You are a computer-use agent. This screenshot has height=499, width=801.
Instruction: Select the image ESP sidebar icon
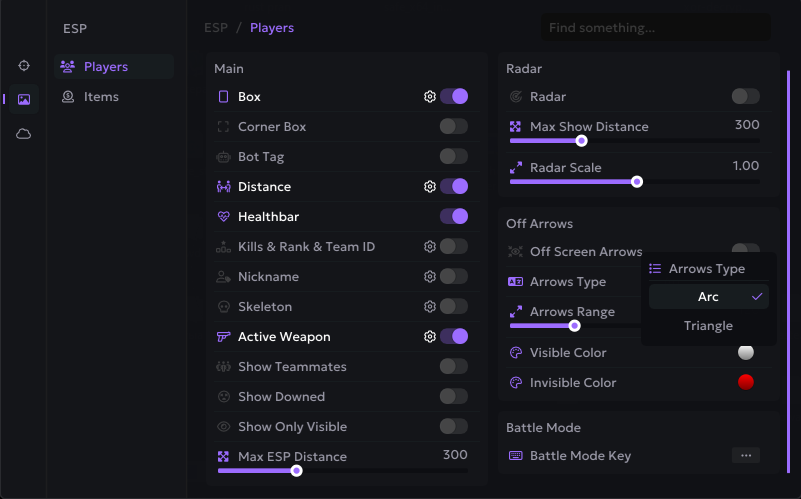(24, 99)
